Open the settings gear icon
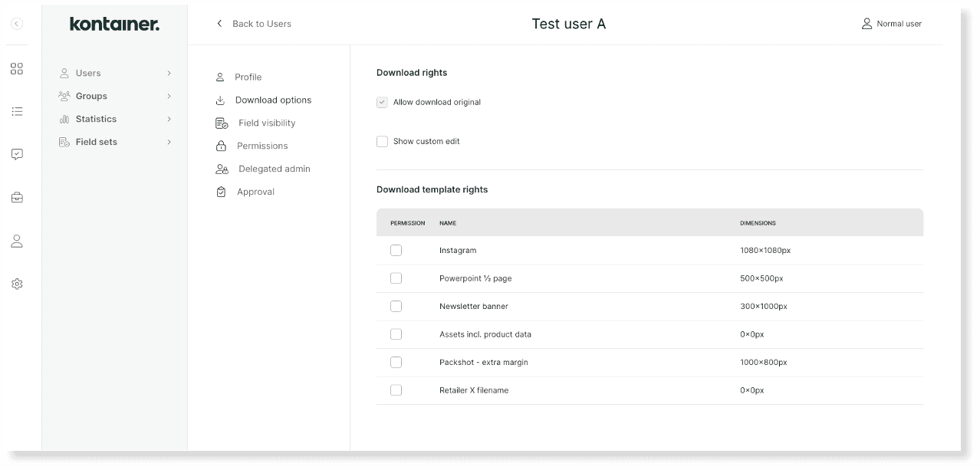 pos(17,284)
